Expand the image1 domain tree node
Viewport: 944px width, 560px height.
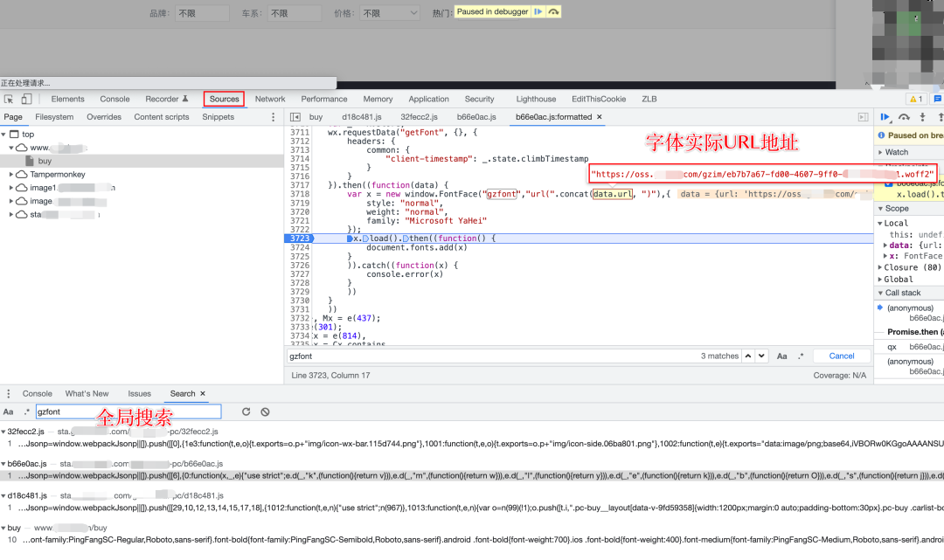point(10,188)
